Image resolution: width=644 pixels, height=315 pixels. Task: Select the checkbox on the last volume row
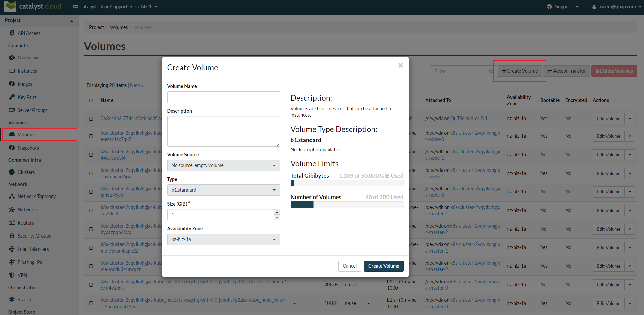tap(91, 303)
